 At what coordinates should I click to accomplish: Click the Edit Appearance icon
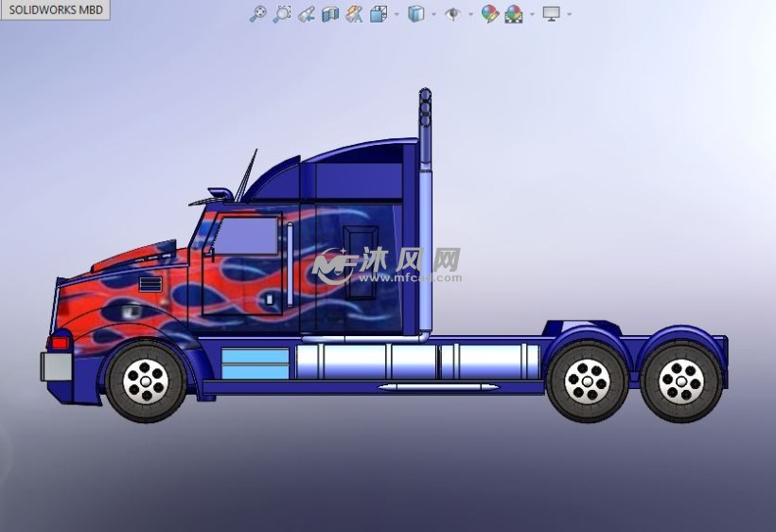click(490, 14)
